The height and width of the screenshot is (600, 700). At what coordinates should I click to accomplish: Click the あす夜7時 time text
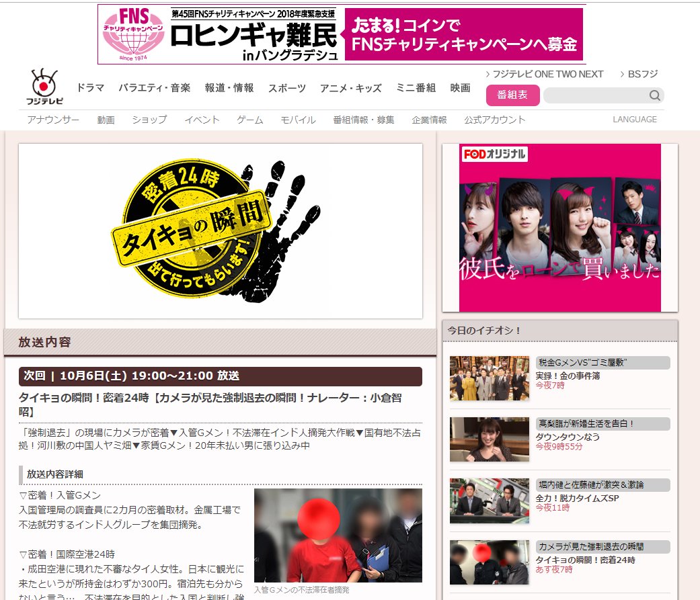[554, 570]
